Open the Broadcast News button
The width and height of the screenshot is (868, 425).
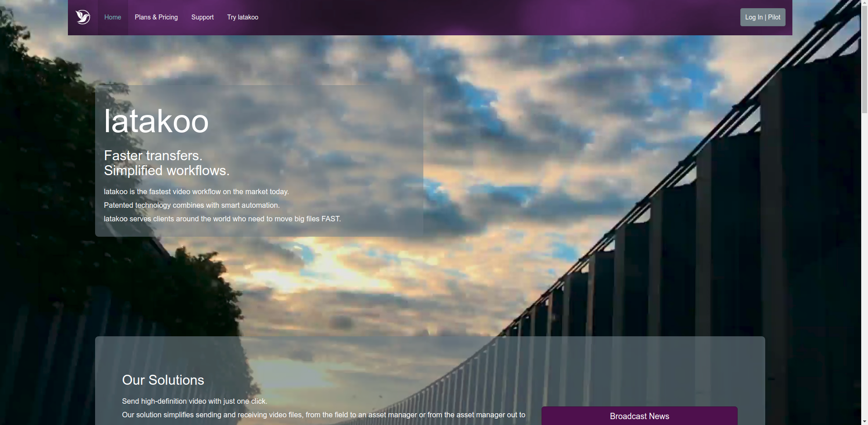pos(639,416)
